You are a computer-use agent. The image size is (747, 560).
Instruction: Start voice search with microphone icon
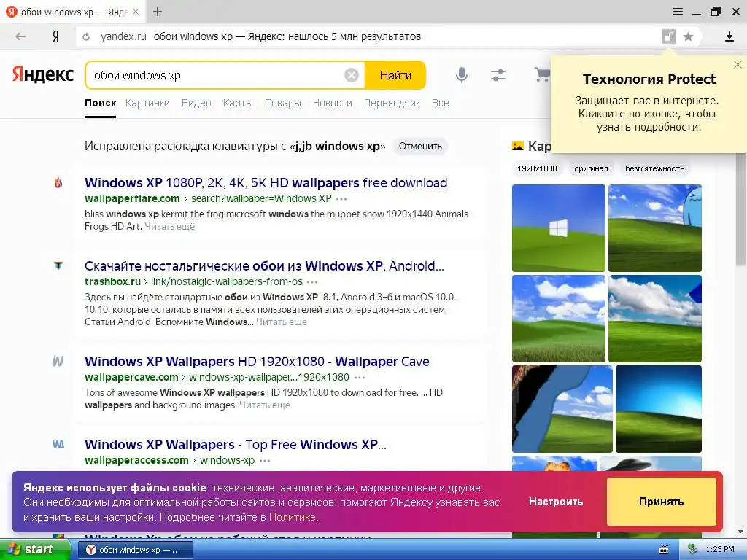point(461,75)
